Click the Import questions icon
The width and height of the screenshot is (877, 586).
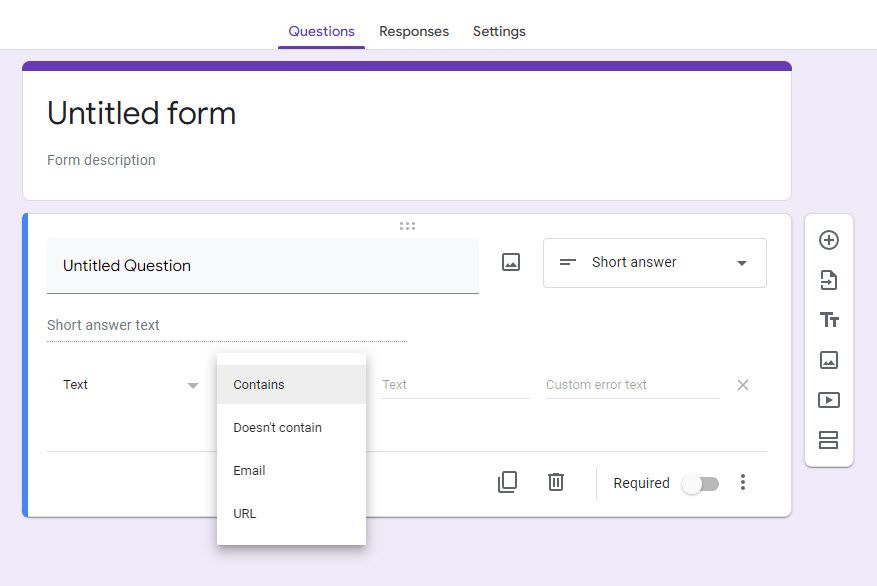[x=828, y=280]
